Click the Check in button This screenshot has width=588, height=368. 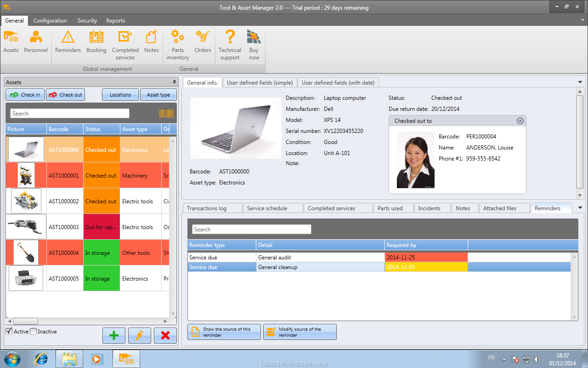(x=25, y=95)
